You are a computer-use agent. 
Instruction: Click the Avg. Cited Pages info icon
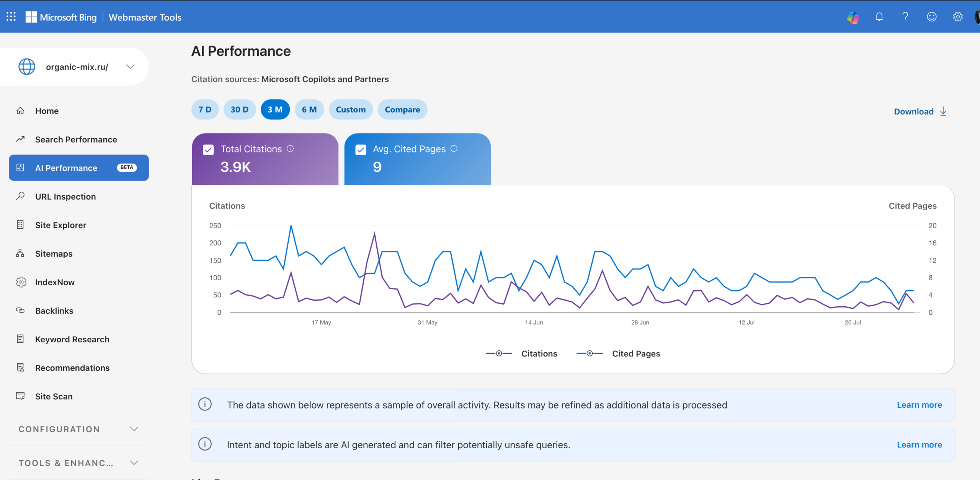tap(454, 148)
